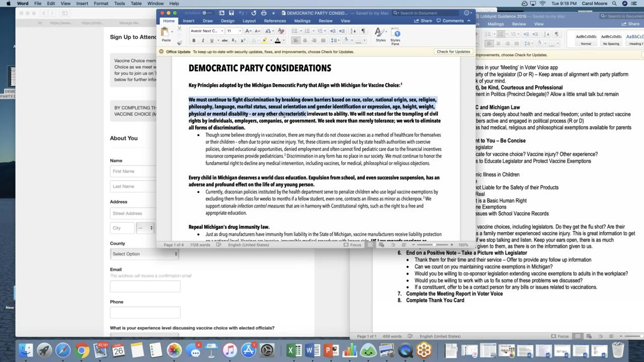Collapse the ribbon with the chevron
Image resolution: width=644 pixels, height=362 pixels.
pos(469,21)
